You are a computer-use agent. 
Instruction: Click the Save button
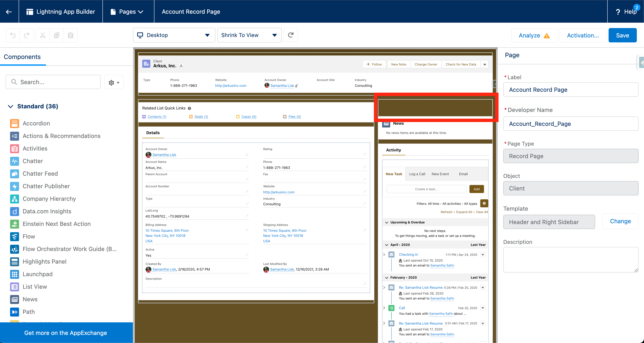[622, 35]
